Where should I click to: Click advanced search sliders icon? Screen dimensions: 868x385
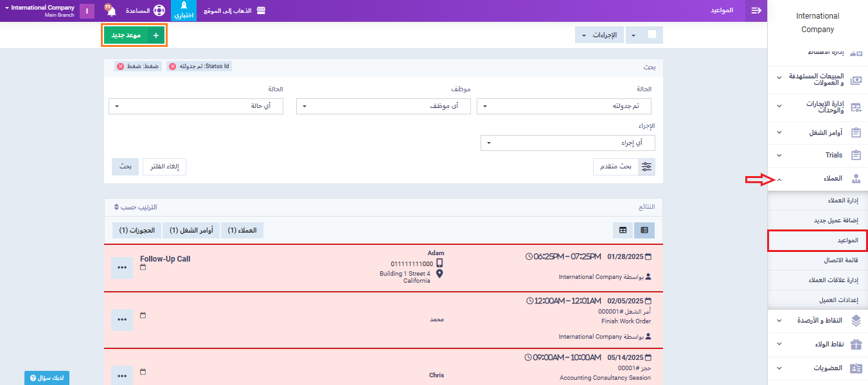646,166
